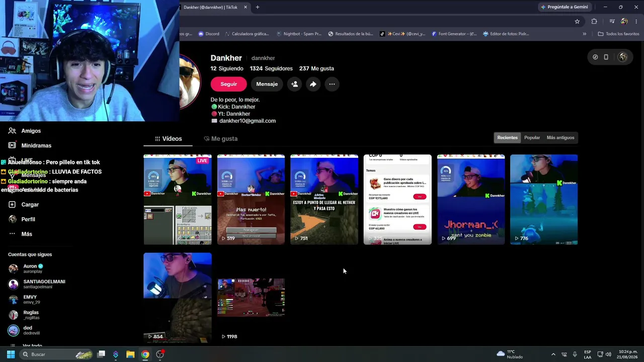Click the Cargar upload plus icon

pyautogui.click(x=12, y=205)
